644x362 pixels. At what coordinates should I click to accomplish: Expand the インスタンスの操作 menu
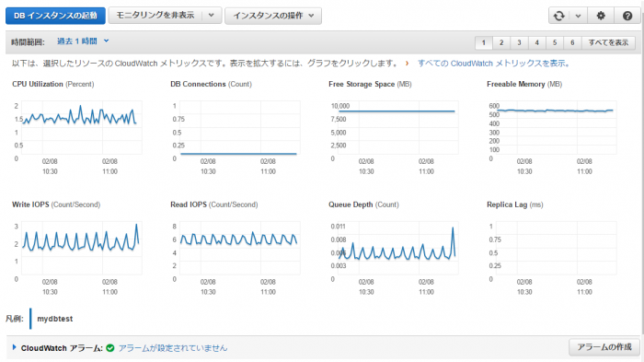(x=273, y=16)
